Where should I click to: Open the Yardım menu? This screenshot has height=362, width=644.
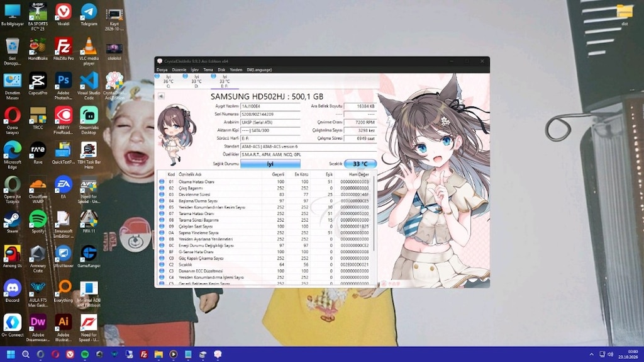pos(236,70)
